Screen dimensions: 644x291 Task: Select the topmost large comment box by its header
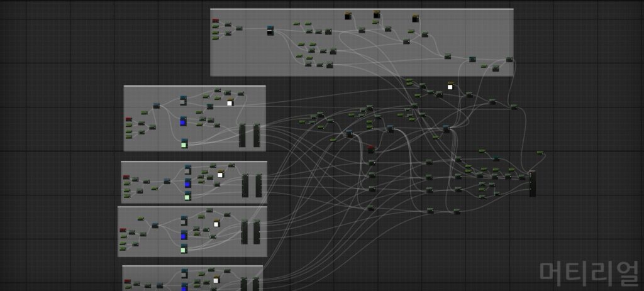coord(362,9)
